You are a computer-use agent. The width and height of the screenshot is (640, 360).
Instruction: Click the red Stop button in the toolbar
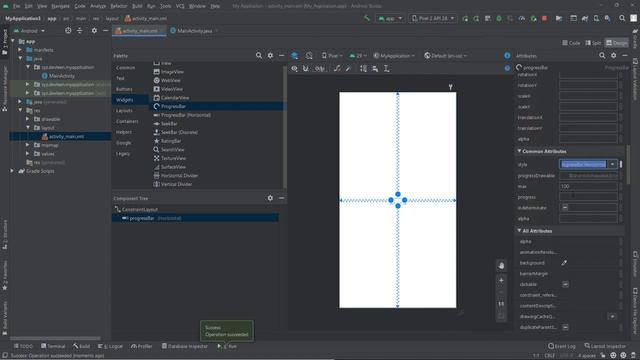pyautogui.click(x=544, y=18)
